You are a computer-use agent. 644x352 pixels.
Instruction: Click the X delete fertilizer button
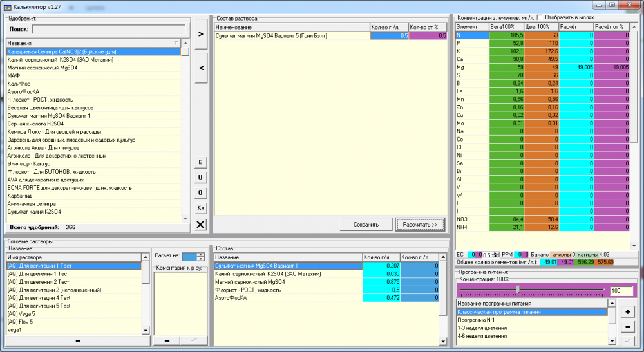click(x=200, y=225)
